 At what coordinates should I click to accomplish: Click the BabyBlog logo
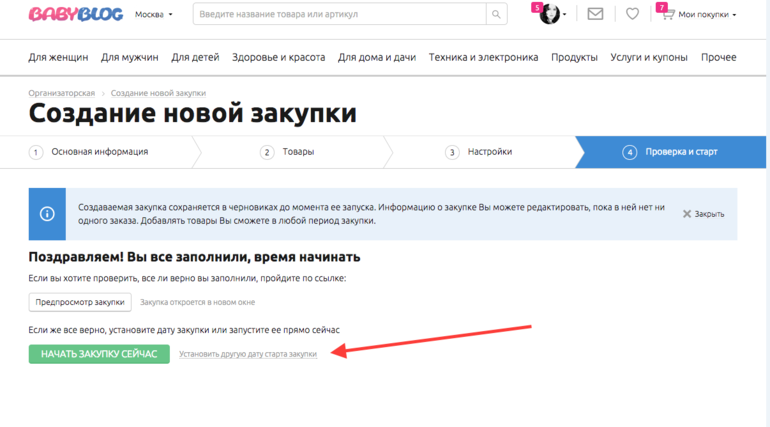click(75, 15)
